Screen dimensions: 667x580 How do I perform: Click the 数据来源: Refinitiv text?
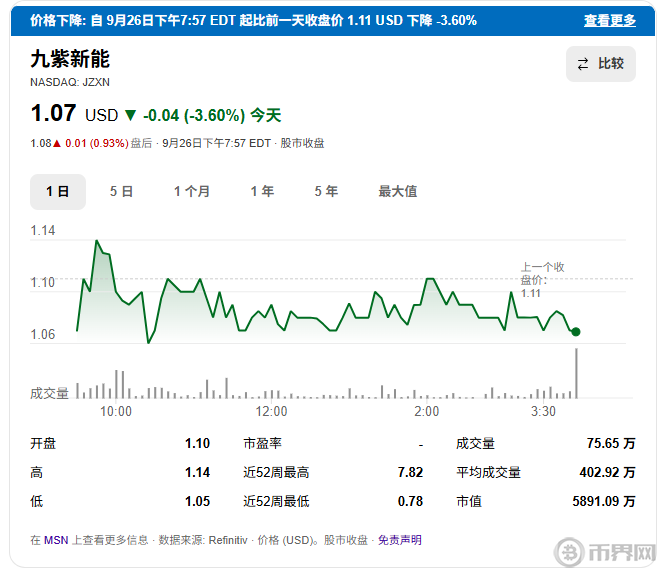(203, 540)
